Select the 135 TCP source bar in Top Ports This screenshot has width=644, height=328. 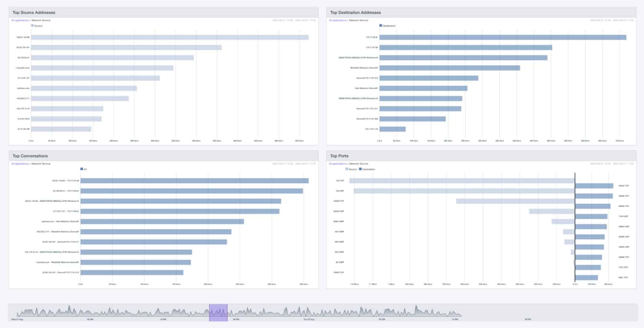pyautogui.click(x=462, y=181)
